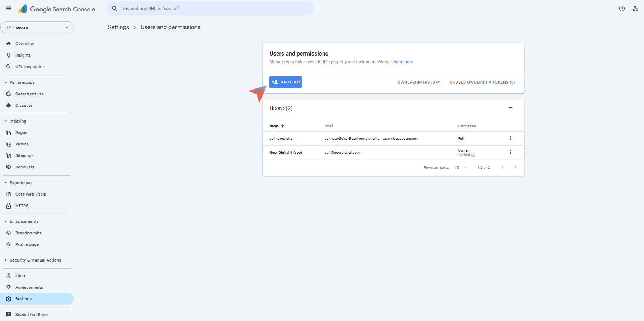Click the Verified help info icon
644x321 pixels.
[x=473, y=155]
